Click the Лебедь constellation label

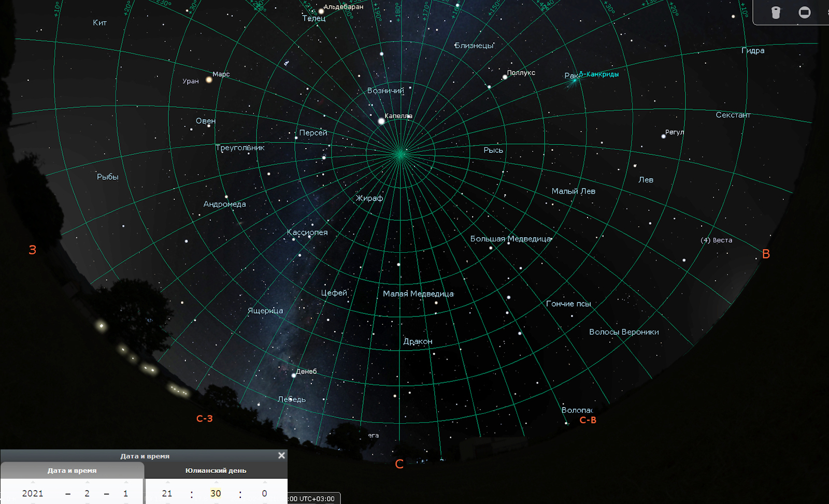tap(292, 399)
